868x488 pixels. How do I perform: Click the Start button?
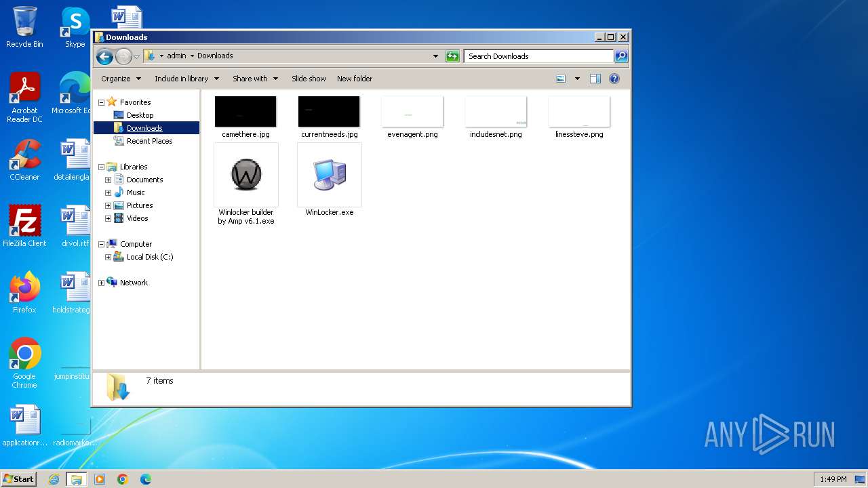click(19, 479)
